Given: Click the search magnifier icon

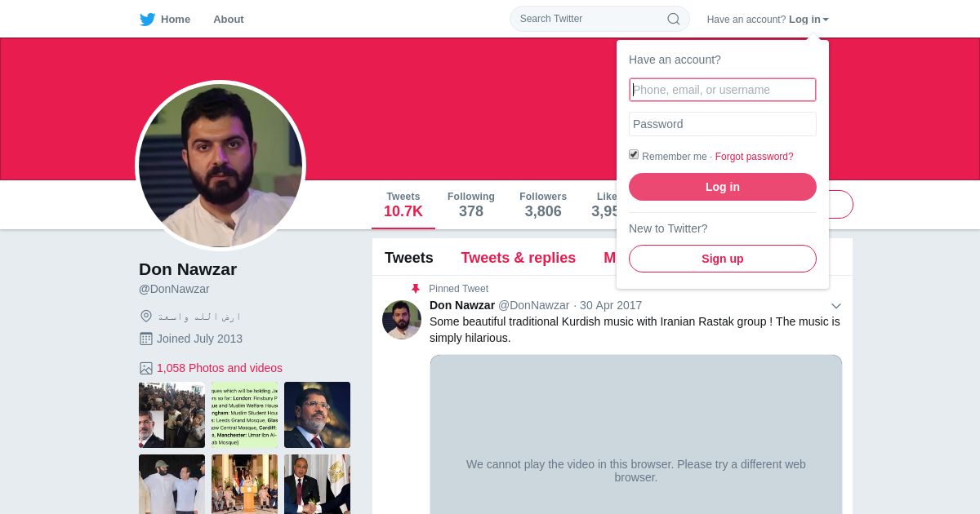Looking at the screenshot, I should coord(674,19).
